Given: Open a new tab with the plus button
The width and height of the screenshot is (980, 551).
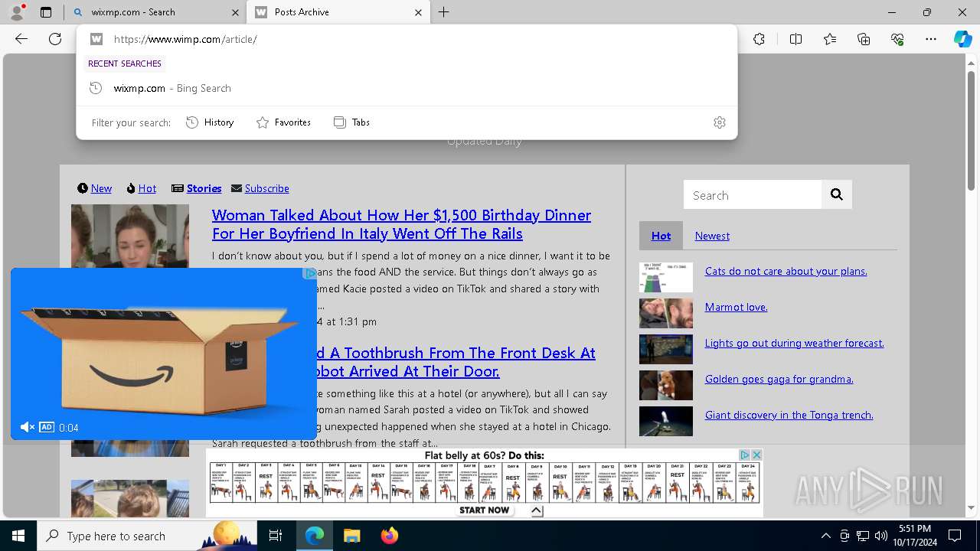Looking at the screenshot, I should (x=444, y=12).
